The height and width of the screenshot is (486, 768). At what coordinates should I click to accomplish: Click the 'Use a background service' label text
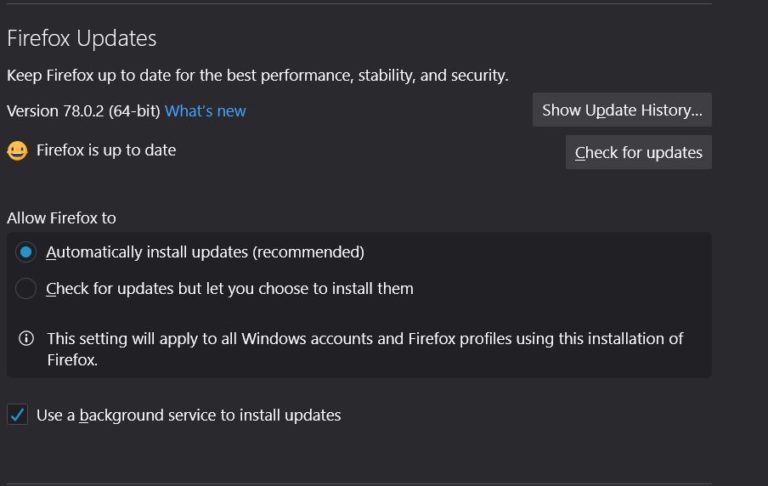point(188,415)
